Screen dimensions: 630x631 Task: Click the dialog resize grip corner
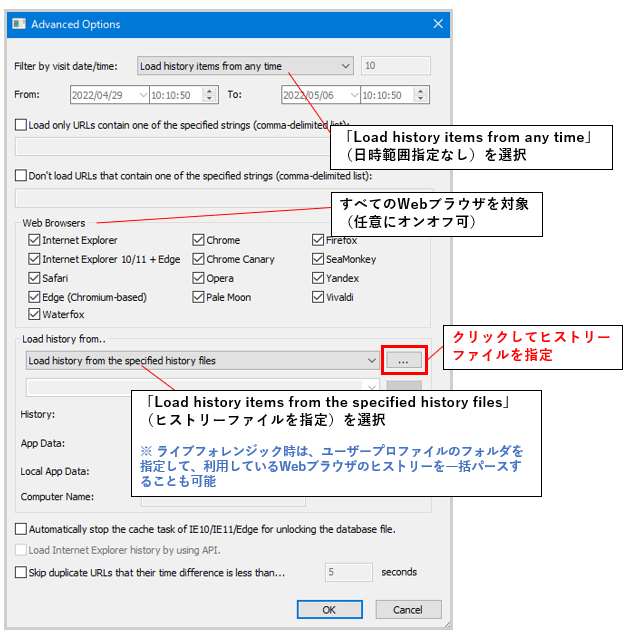pyautogui.click(x=447, y=624)
